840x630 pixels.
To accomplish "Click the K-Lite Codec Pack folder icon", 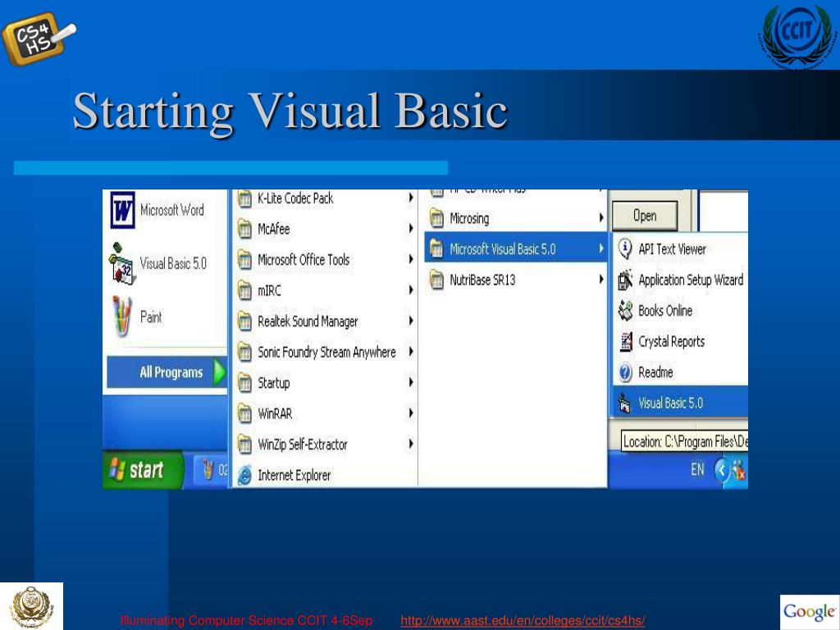I will (x=244, y=199).
